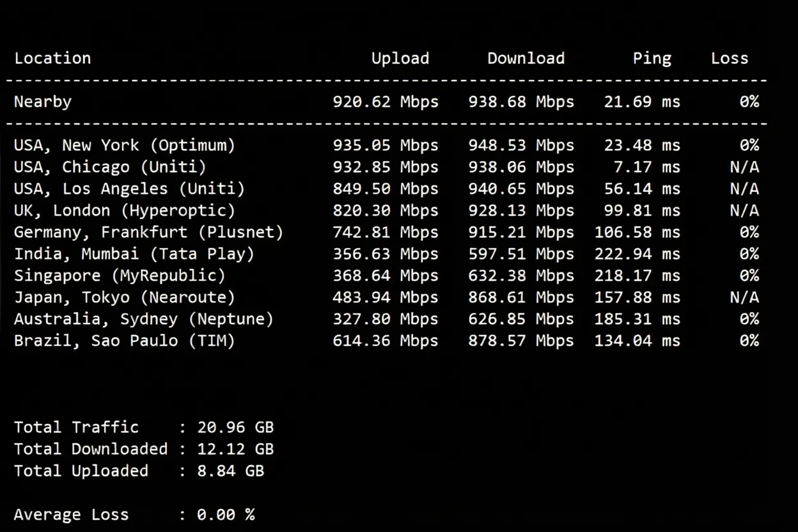Click the Loss column header
This screenshot has width=798, height=532.
click(730, 58)
